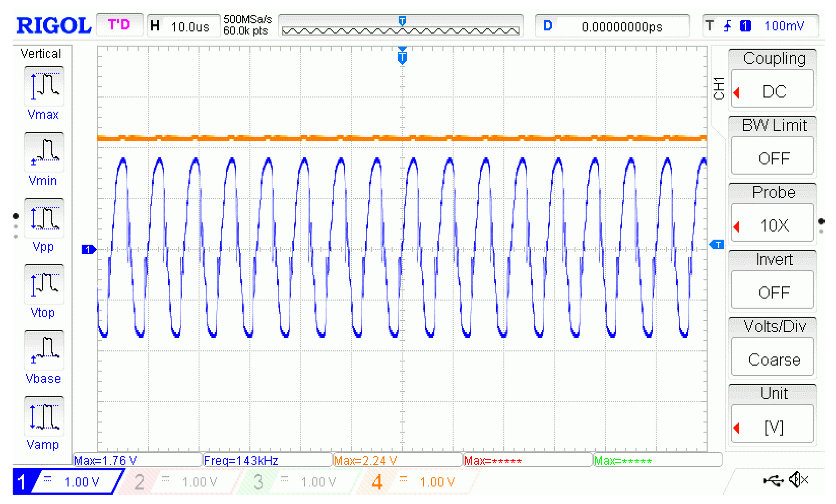Click the Max=1.76 V measurement readout

(x=138, y=461)
